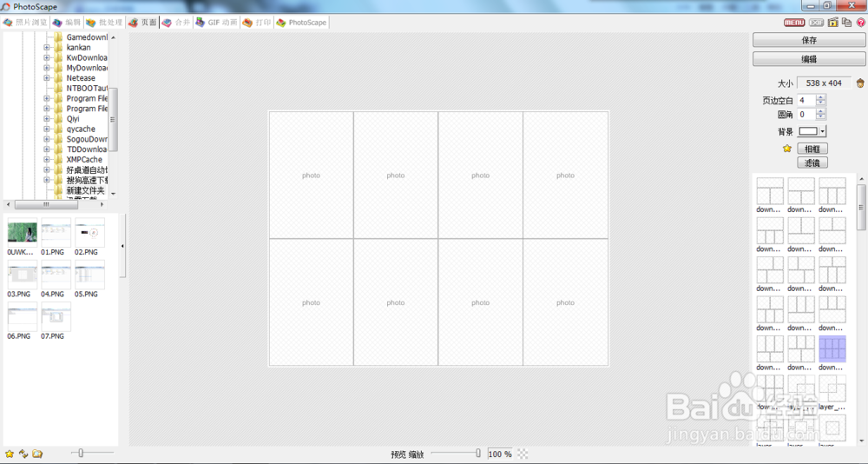Viewport: 868px width, 464px height.
Task: Click the folder icon below the thumbnail list
Action: (37, 454)
